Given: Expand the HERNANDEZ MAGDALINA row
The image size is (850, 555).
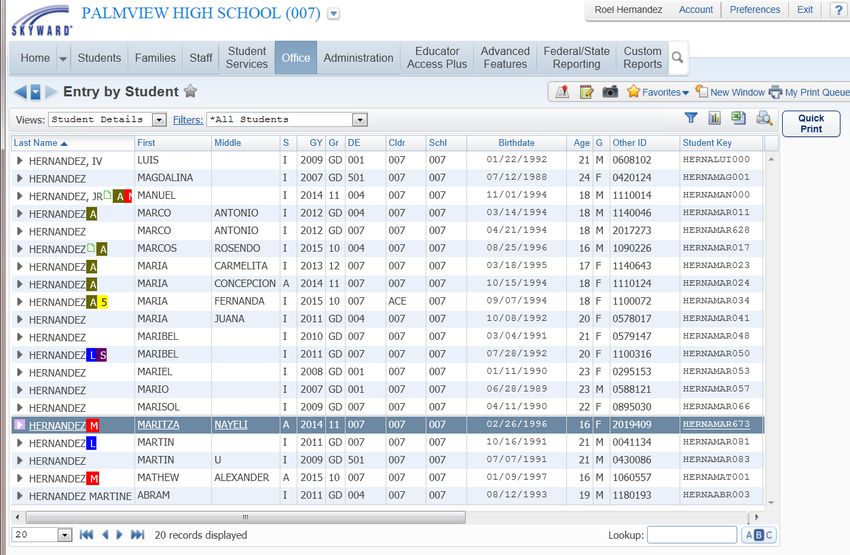Looking at the screenshot, I should 20,178.
